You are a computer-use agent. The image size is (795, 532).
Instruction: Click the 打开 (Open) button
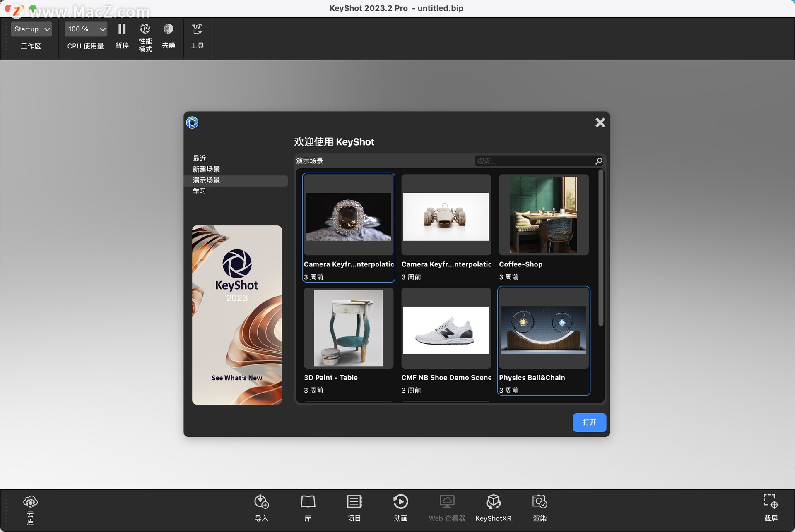[x=589, y=422]
